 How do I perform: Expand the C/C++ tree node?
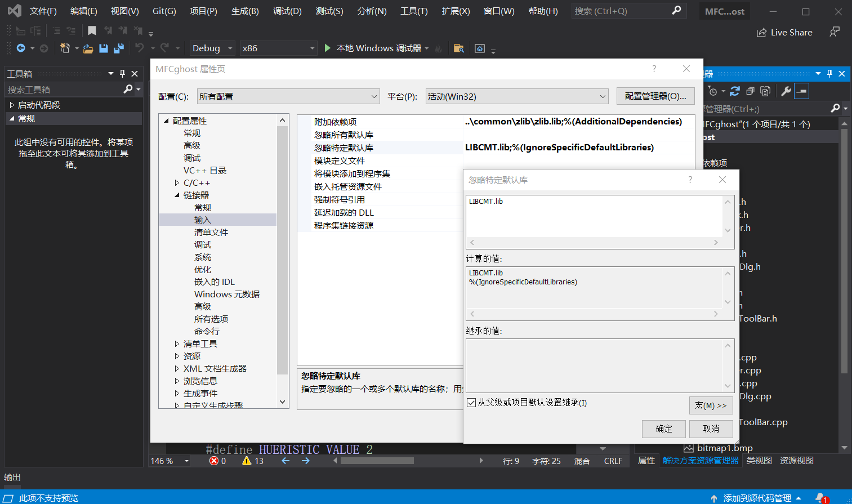177,183
